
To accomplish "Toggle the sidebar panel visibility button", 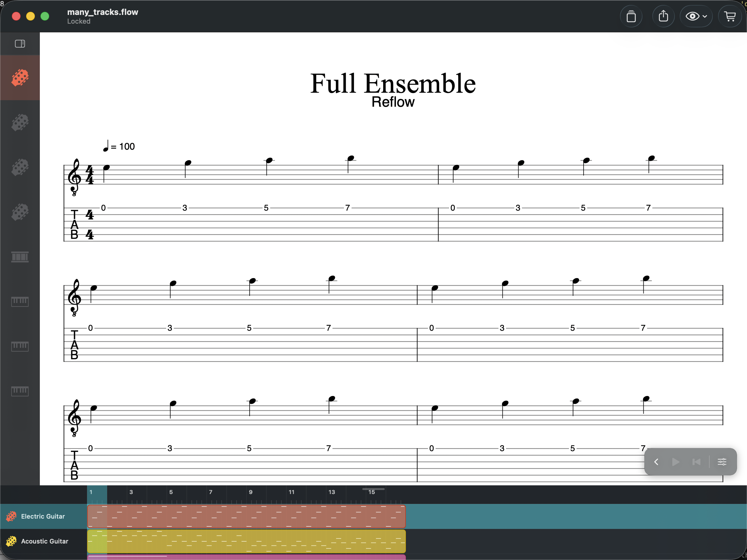I will [x=20, y=44].
